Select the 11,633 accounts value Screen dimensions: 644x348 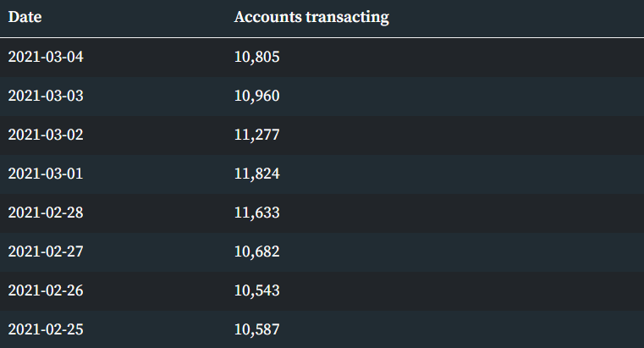256,213
